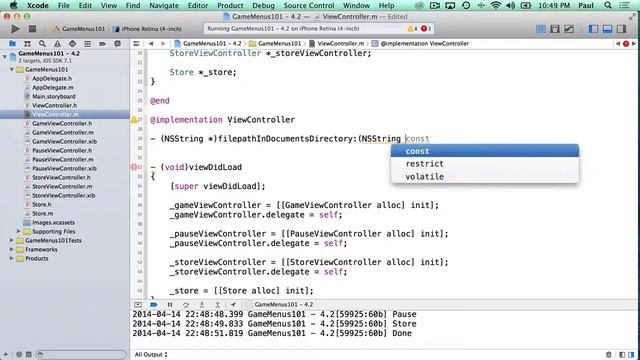The image size is (640, 360).
Task: Click the Step out debug button
Action: point(218,304)
